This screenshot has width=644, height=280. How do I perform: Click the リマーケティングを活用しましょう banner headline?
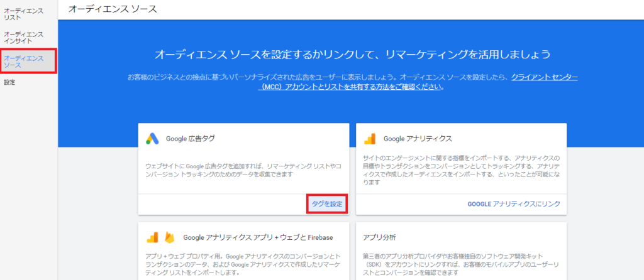(x=352, y=55)
